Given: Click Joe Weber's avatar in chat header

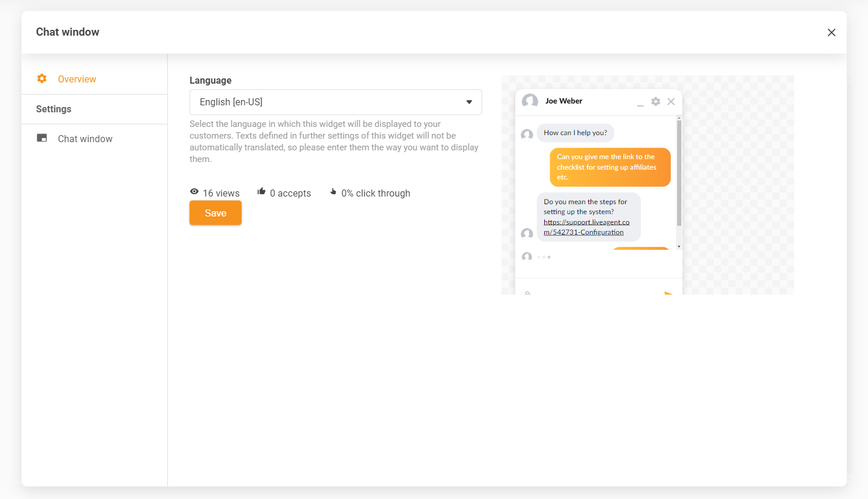Looking at the screenshot, I should 530,101.
